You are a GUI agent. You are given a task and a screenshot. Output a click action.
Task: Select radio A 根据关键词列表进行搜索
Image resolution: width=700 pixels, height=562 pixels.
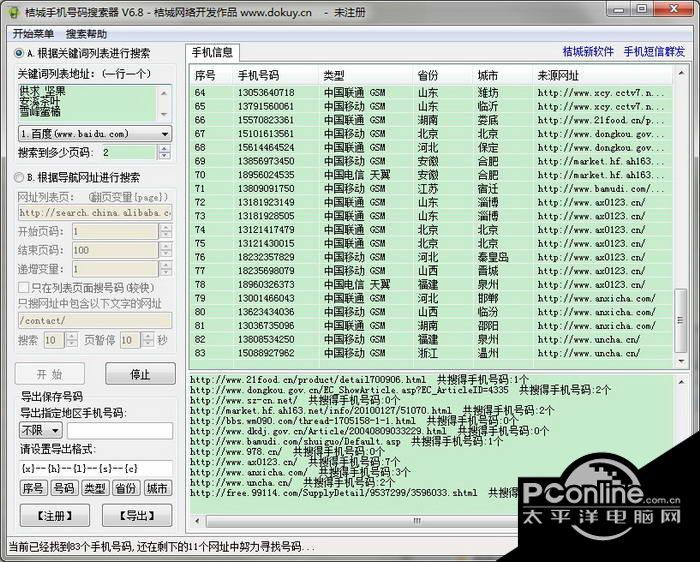tap(19, 53)
